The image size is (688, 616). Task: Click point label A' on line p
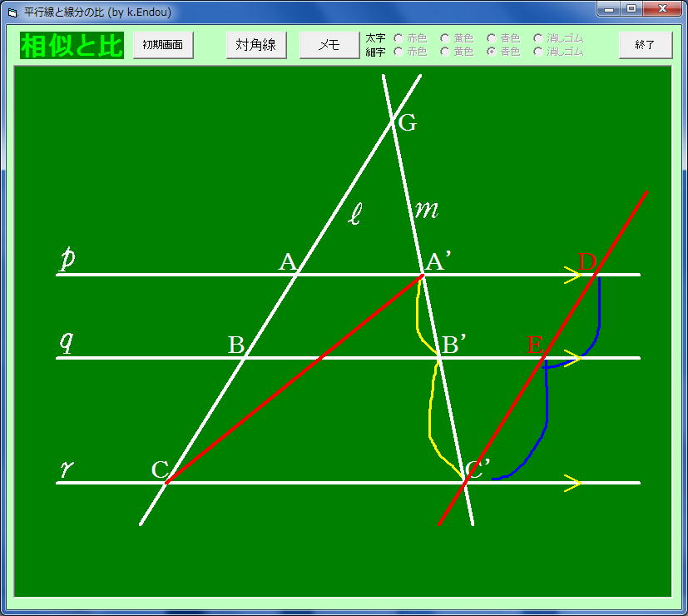438,261
